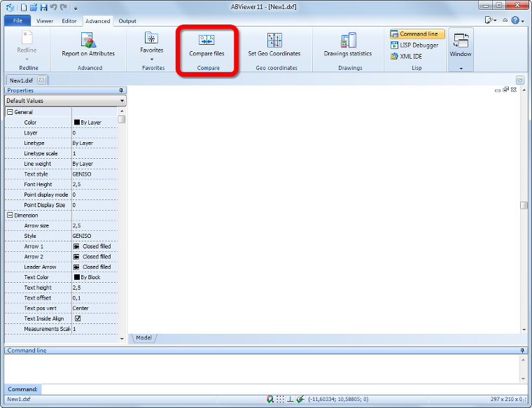Collapse the Dimension property group

click(x=10, y=215)
